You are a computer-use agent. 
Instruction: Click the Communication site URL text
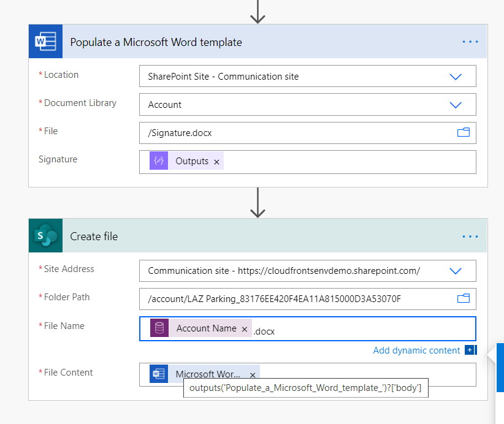tap(284, 271)
